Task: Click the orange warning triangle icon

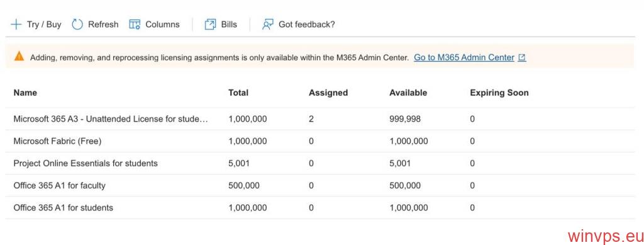Action: [19, 56]
